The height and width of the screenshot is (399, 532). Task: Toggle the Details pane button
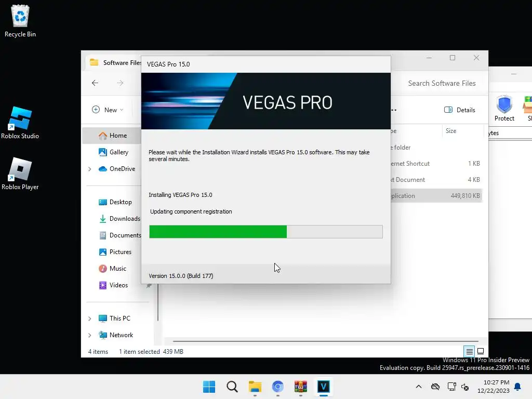click(460, 110)
